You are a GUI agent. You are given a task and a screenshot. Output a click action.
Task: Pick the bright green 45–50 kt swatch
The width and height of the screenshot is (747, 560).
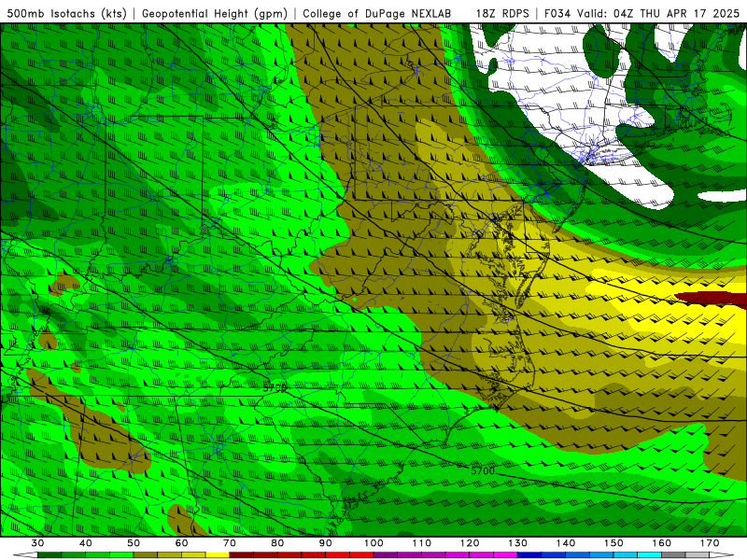[121, 555]
